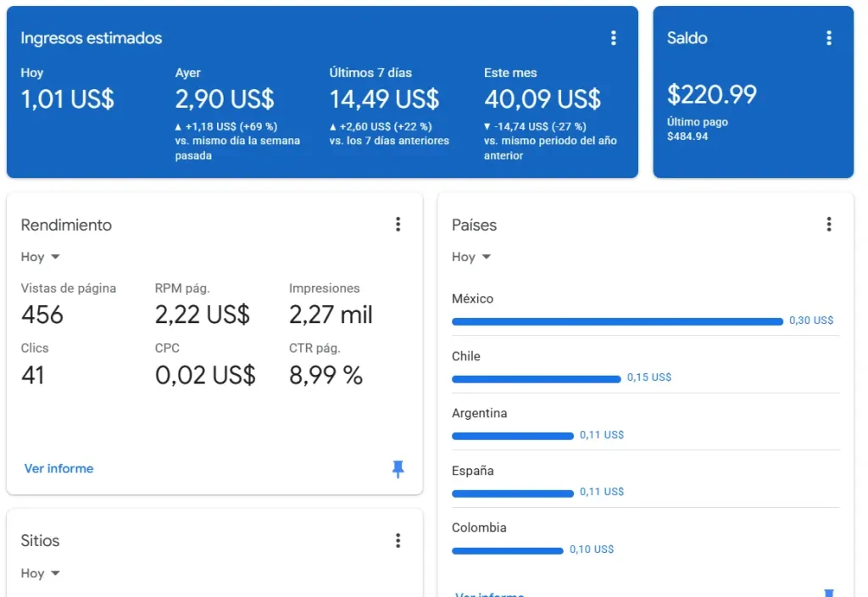Open Países card three-dot menu
Viewport: 868px width, 597px height.
(x=829, y=224)
